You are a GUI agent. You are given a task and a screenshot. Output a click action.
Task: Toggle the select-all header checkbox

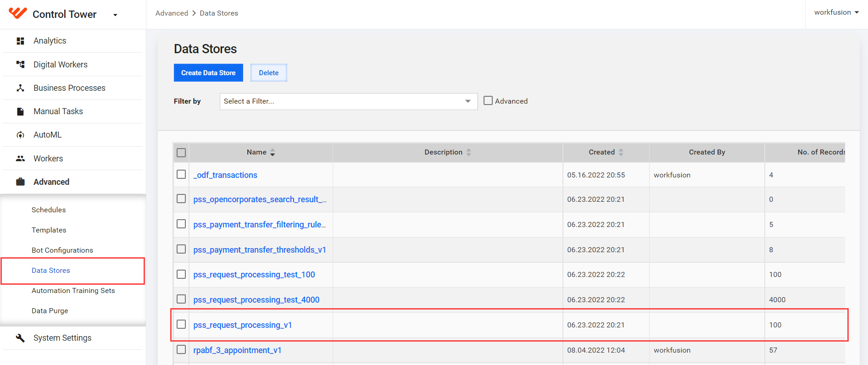pyautogui.click(x=181, y=153)
